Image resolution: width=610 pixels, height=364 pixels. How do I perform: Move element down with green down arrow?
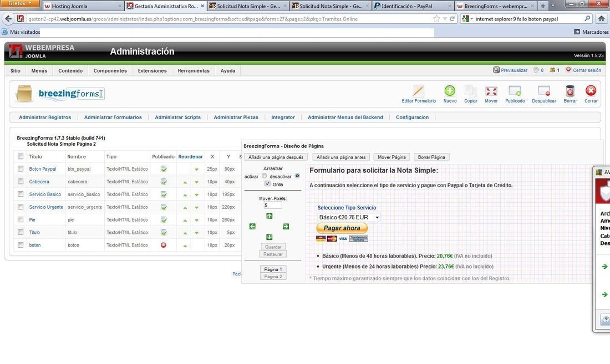click(269, 237)
